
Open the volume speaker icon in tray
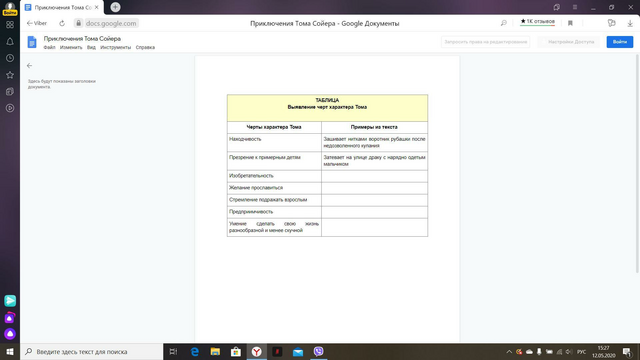click(569, 351)
